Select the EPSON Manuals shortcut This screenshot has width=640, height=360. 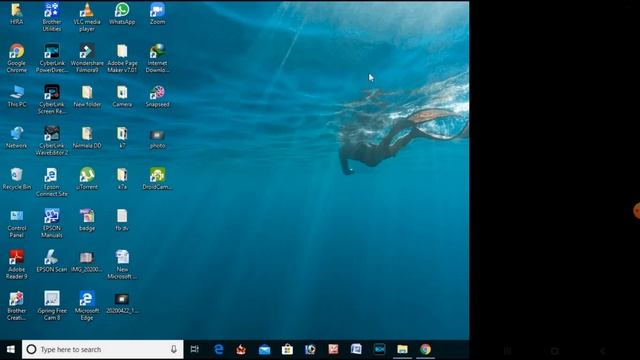52,223
